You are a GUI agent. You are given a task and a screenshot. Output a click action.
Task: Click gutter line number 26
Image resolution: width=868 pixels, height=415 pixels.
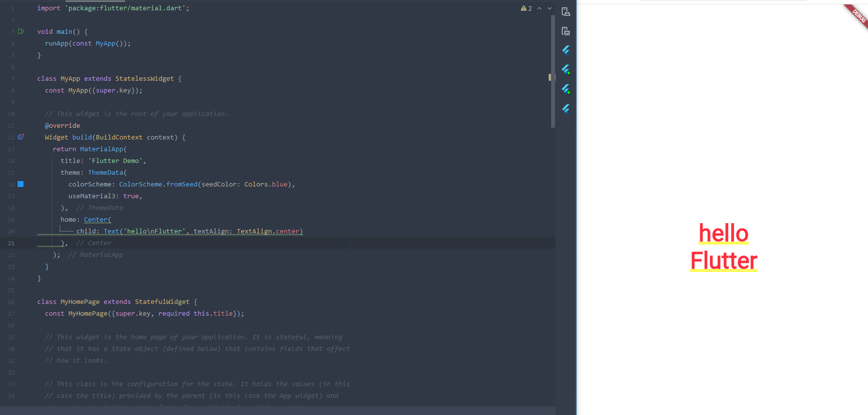pos(11,302)
